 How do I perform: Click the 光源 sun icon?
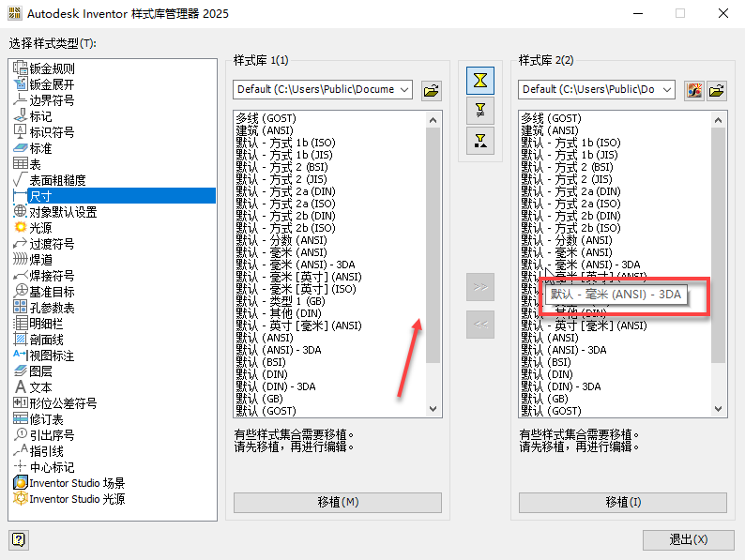point(20,228)
